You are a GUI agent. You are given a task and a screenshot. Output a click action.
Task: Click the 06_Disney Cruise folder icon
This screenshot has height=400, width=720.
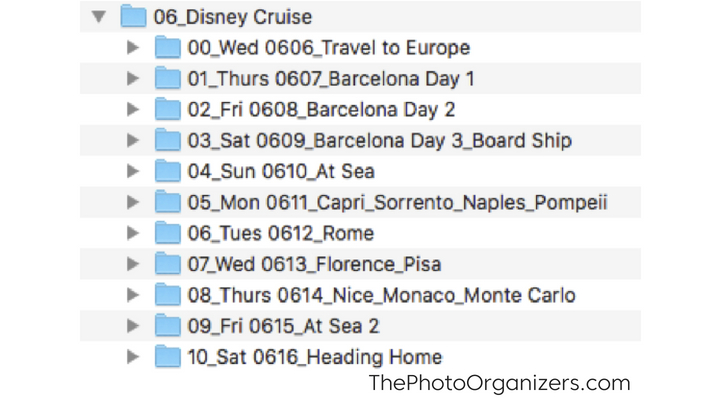(133, 17)
